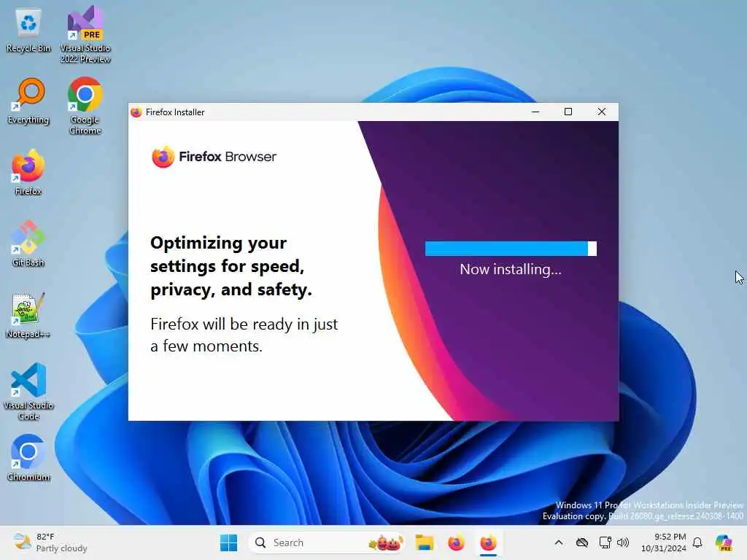The image size is (747, 560).
Task: Select the Git Bash desktop shortcut
Action: click(x=28, y=244)
